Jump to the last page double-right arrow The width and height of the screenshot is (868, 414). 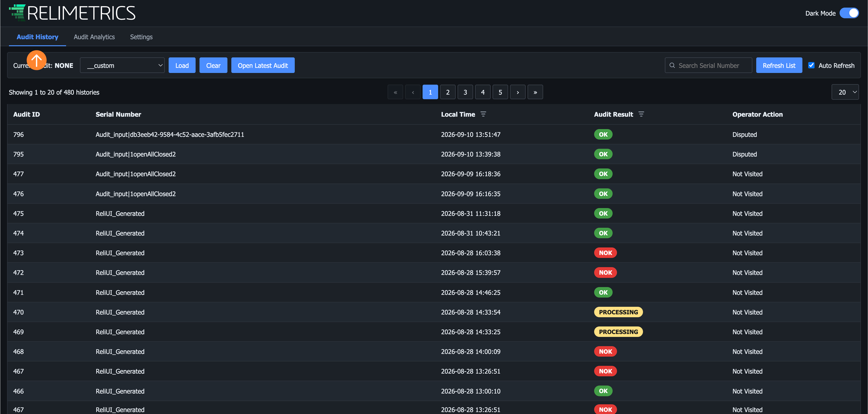click(x=535, y=92)
